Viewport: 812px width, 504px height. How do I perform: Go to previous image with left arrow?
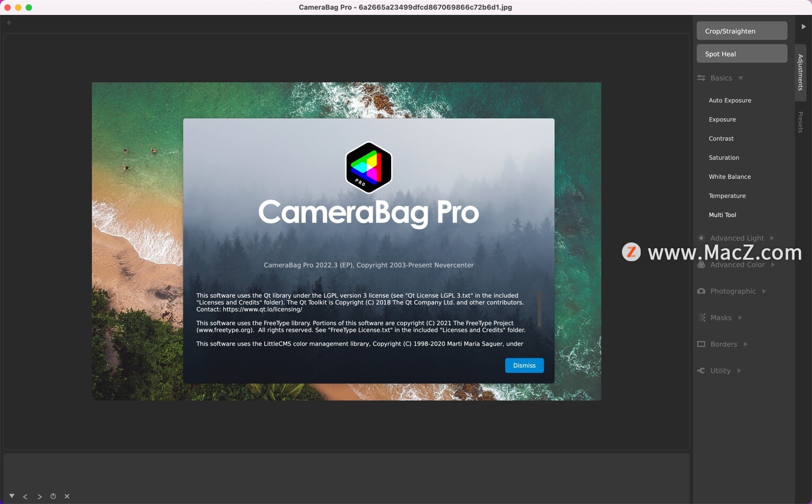[25, 497]
